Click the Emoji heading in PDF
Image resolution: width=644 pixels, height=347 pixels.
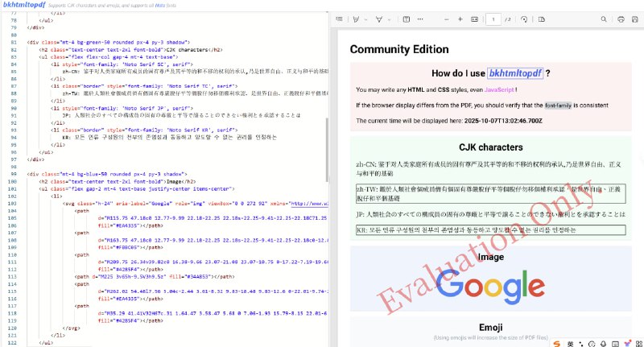coord(491,328)
